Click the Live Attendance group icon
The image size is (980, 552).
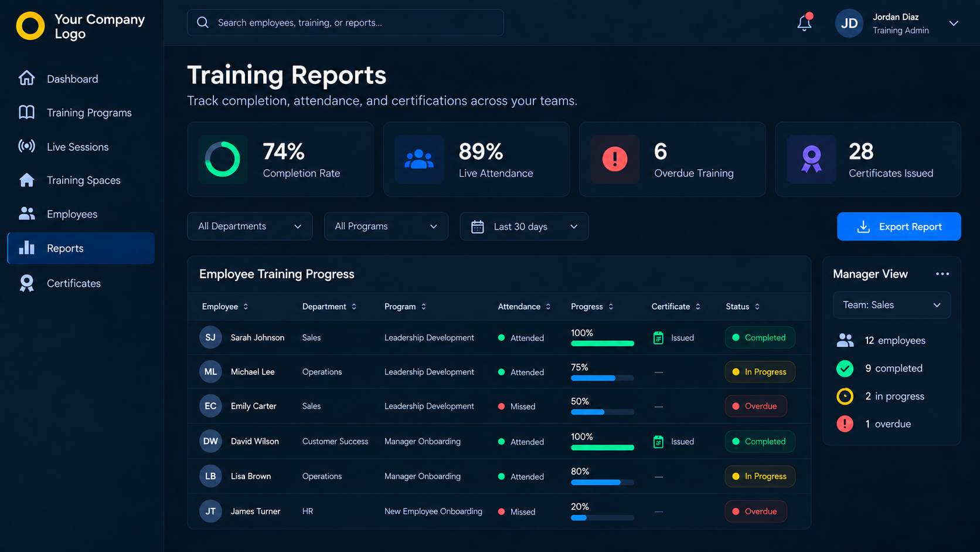(419, 159)
